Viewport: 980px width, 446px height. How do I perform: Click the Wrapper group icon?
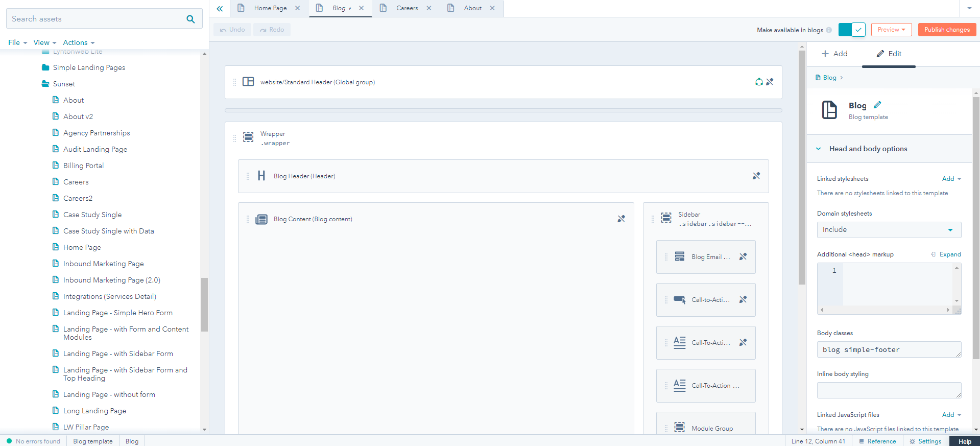pos(248,137)
